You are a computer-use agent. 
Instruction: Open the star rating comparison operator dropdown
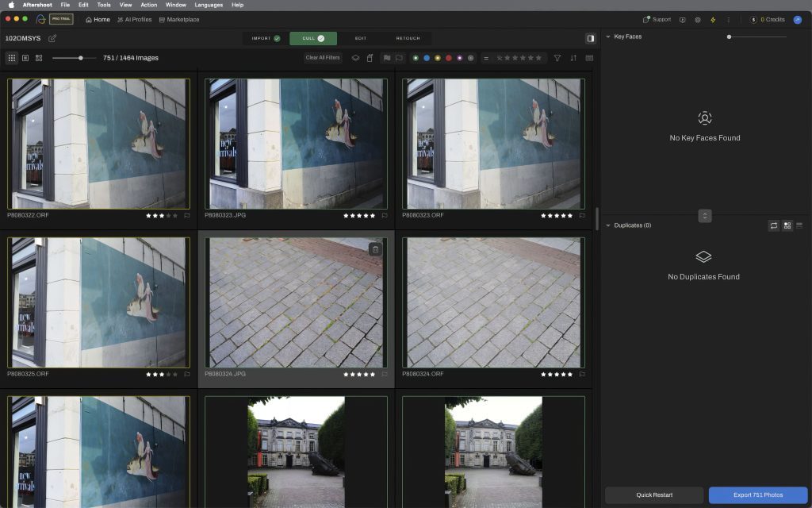486,58
